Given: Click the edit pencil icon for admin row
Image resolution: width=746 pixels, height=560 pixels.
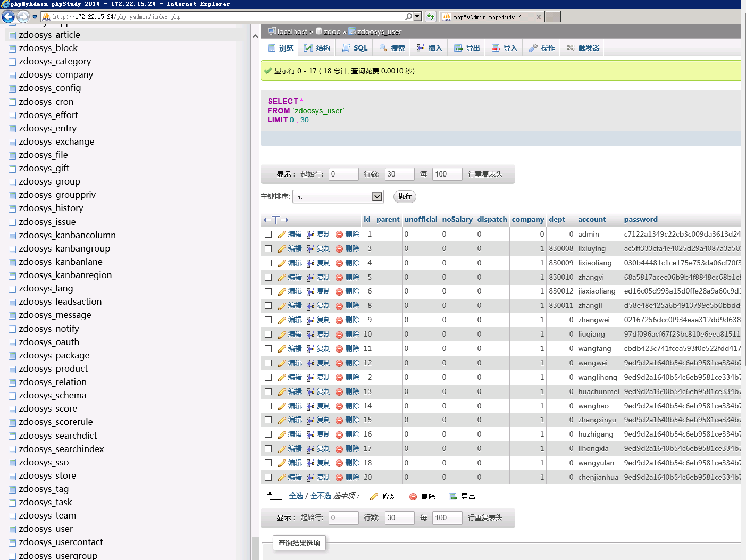Looking at the screenshot, I should click(282, 235).
